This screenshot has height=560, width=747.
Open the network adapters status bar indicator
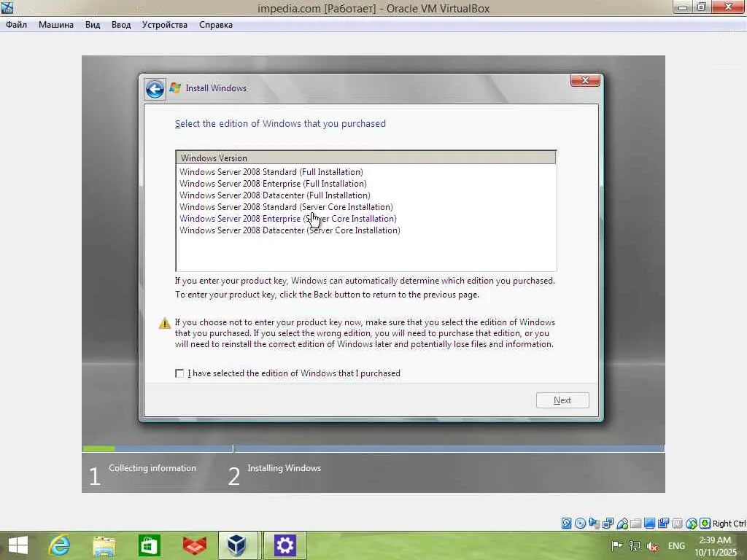click(x=608, y=524)
